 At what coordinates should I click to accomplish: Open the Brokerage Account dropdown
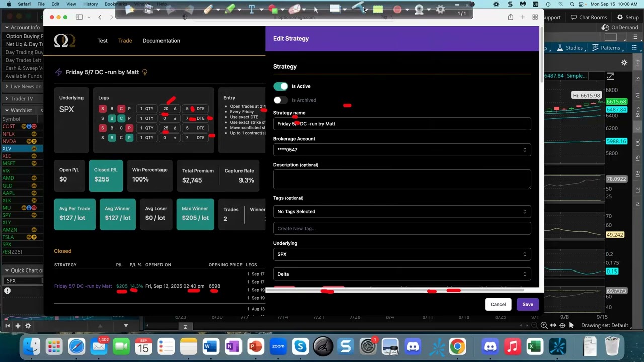tap(402, 150)
